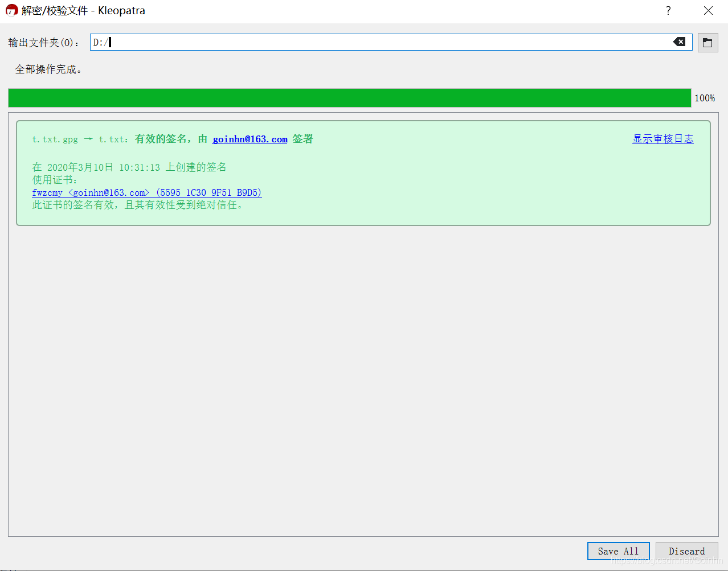Image resolution: width=728 pixels, height=571 pixels.
Task: Click the '此证书的签名有效' trust statement
Action: 137,205
